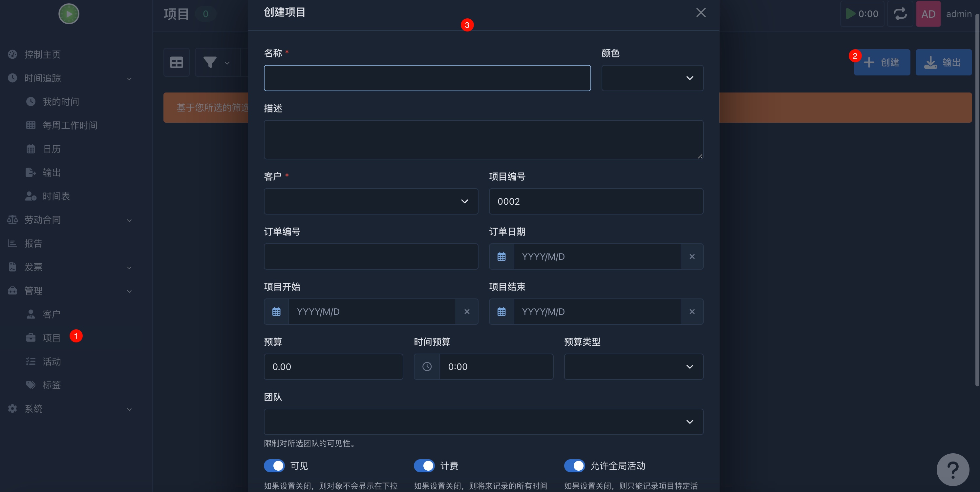Clear the 项目开始 date with the X icon
This screenshot has width=980, height=492.
point(467,312)
